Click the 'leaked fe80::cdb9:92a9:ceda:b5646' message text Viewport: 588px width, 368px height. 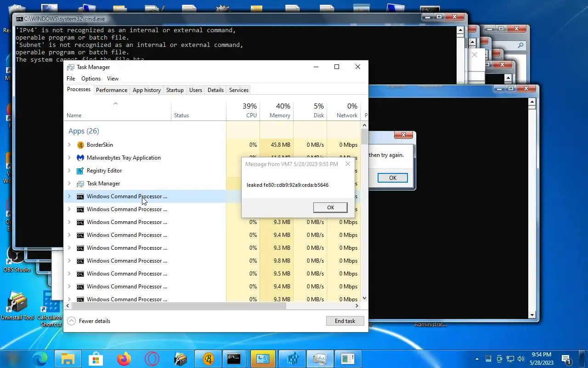tap(288, 185)
